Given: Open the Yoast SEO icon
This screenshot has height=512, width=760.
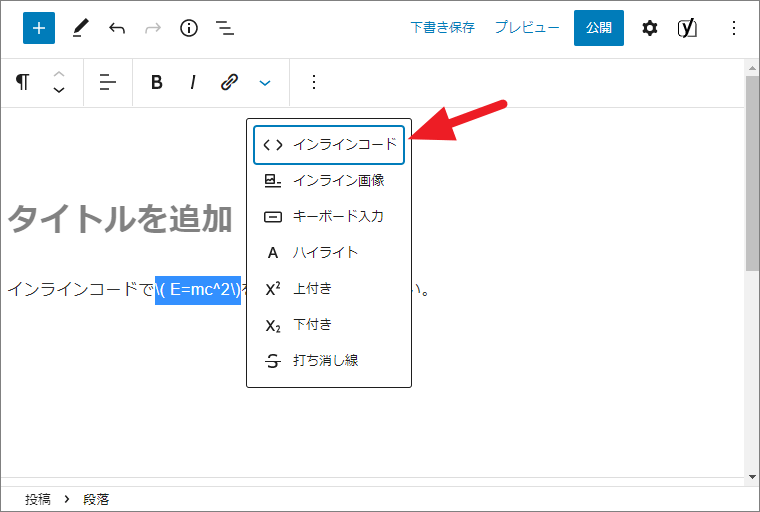Looking at the screenshot, I should point(687,28).
